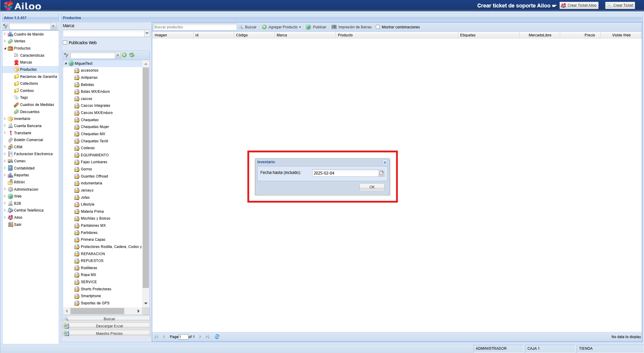The height and width of the screenshot is (353, 644).
Task: Open the calendar picker in Inventario dialog
Action: click(x=381, y=173)
